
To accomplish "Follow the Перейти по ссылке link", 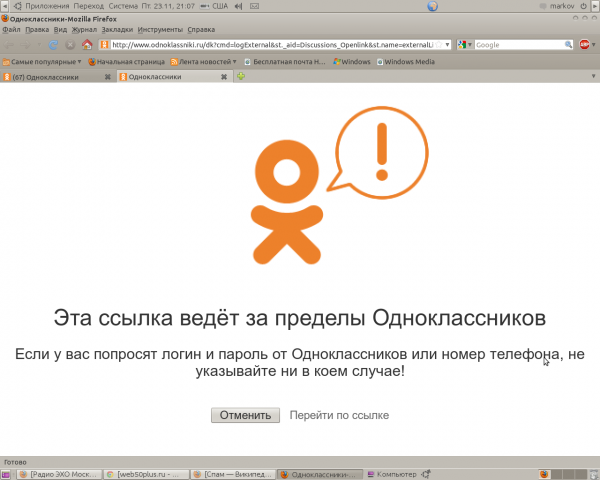I will [339, 415].
